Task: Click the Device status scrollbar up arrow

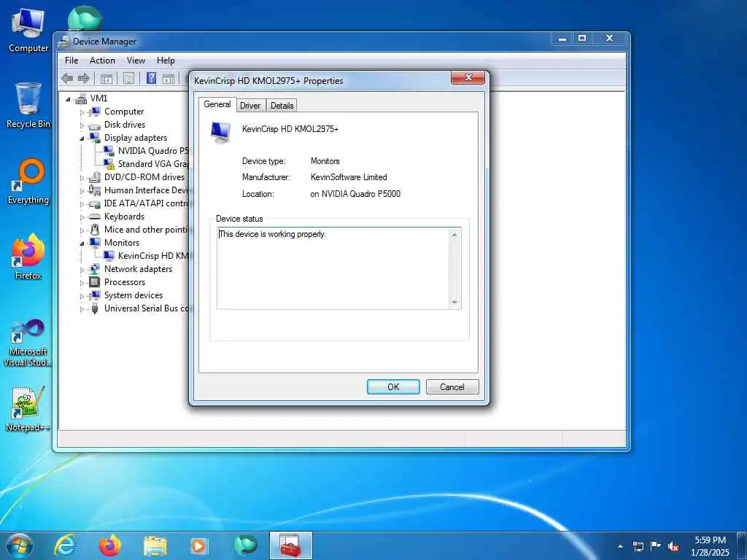Action: pos(454,235)
